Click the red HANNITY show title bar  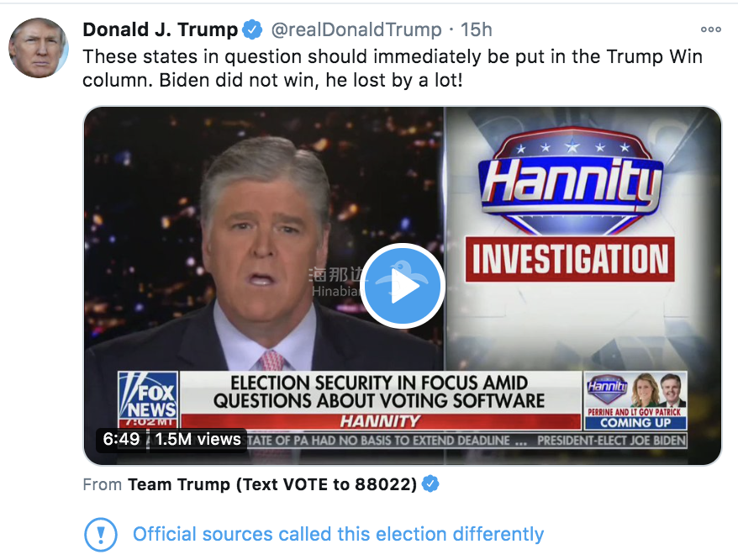coord(379,421)
